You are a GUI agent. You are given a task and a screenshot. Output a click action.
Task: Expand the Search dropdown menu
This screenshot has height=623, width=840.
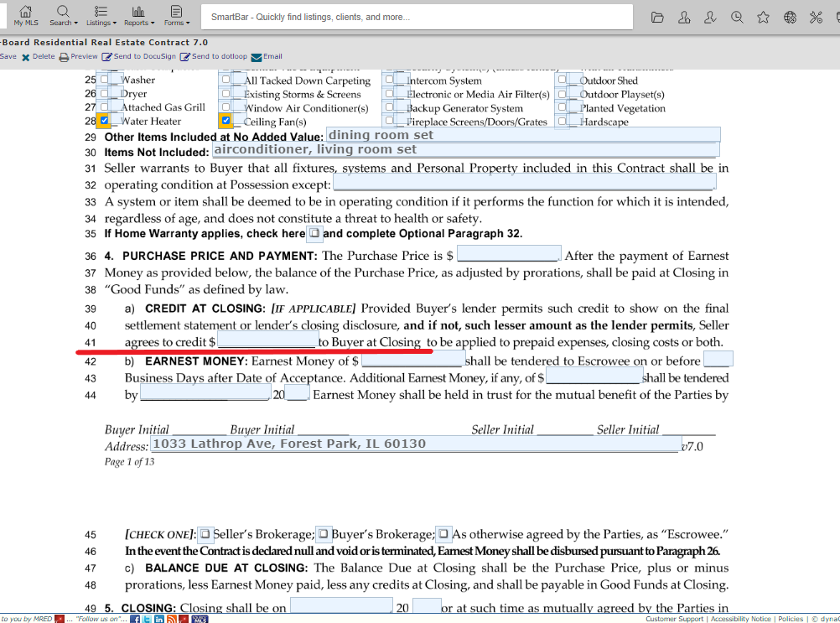coord(63,16)
